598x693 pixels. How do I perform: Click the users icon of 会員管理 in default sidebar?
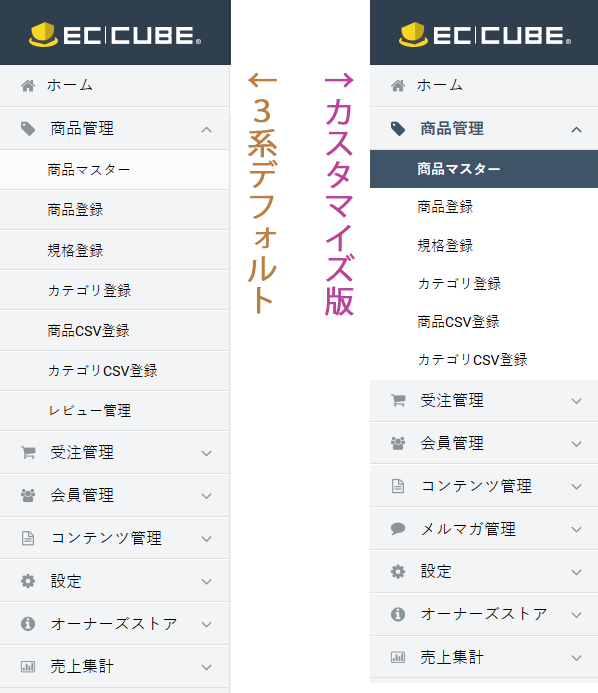pos(28,495)
